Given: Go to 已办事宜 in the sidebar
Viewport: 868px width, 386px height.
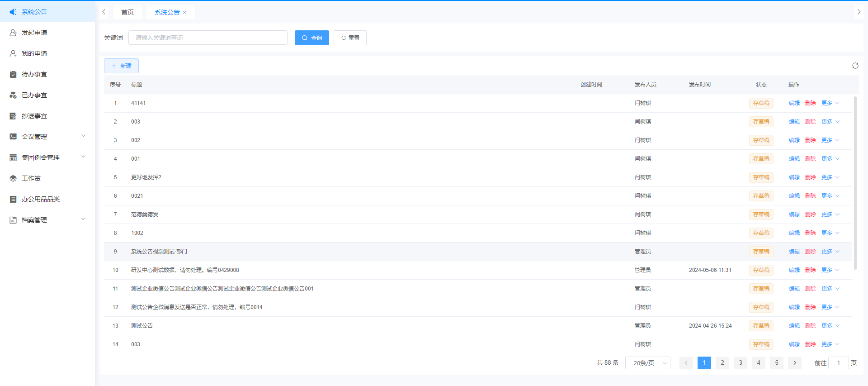Looking at the screenshot, I should click(34, 95).
